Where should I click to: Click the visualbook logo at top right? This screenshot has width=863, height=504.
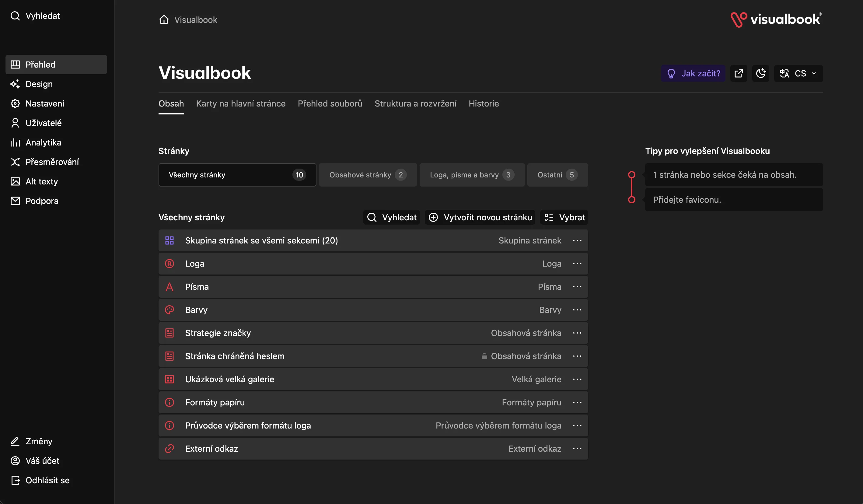point(776,19)
